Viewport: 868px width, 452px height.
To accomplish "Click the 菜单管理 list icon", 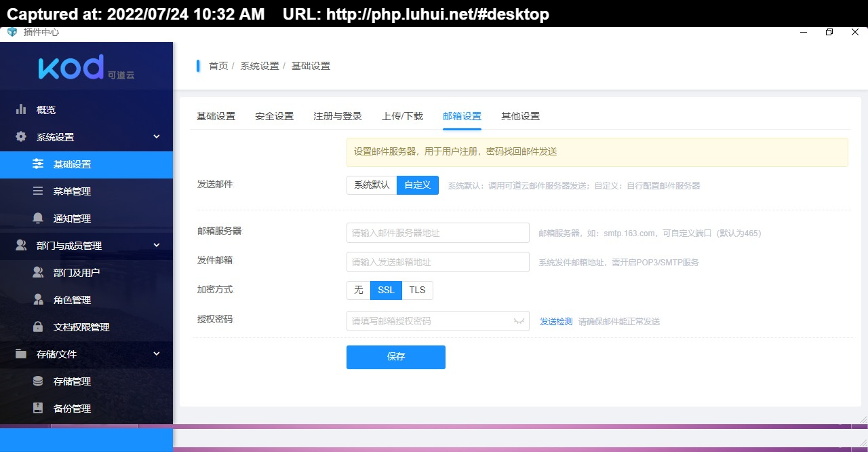I will (38, 191).
